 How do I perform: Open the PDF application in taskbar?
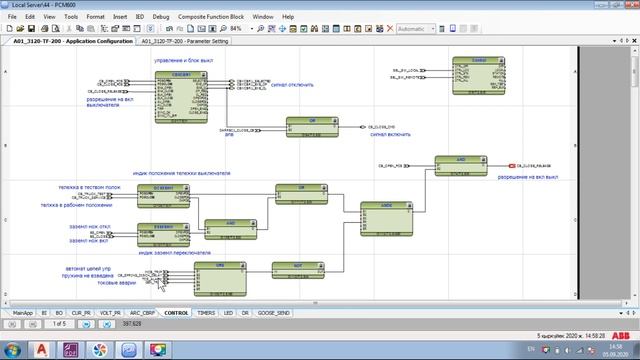point(71,350)
